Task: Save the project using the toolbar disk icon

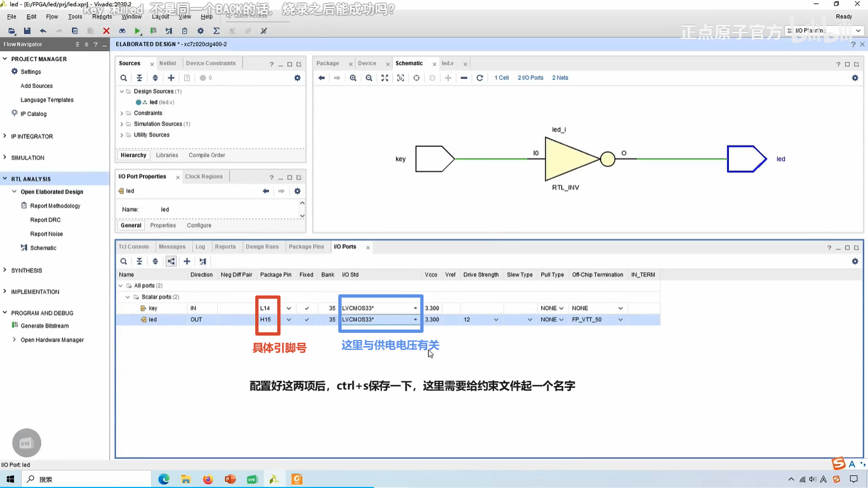Action: click(x=27, y=31)
